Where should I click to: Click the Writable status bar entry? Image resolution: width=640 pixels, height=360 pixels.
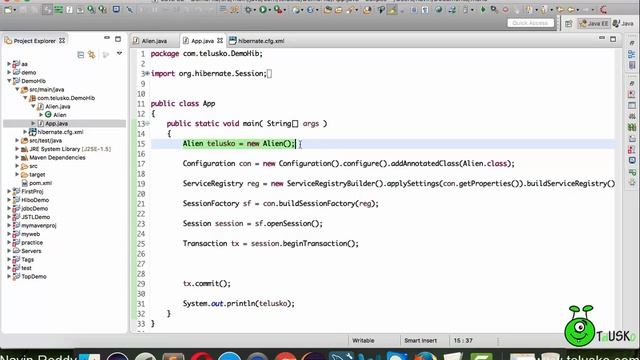(363, 340)
